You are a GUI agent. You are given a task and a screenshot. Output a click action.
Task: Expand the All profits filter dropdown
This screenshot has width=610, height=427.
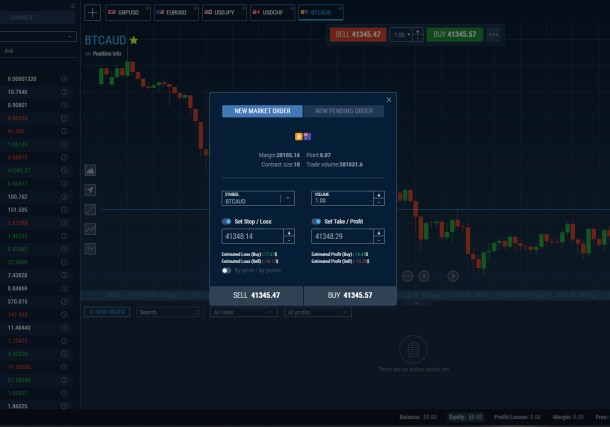coord(316,312)
